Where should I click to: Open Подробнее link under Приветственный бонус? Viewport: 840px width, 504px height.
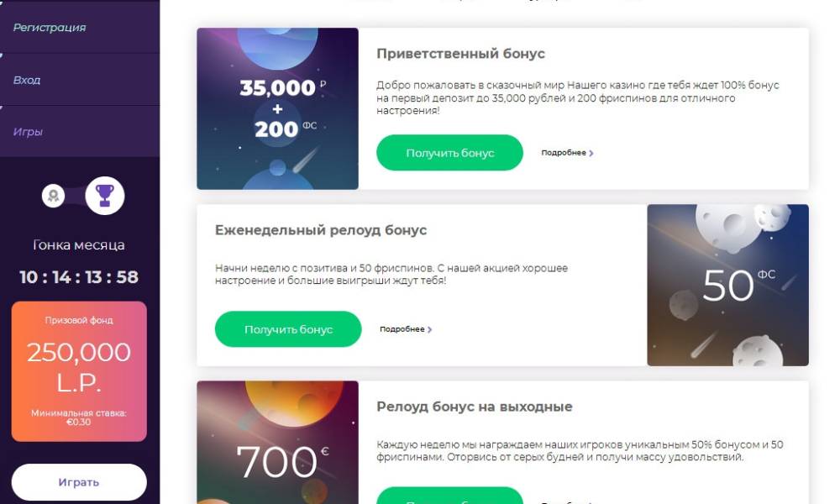564,153
